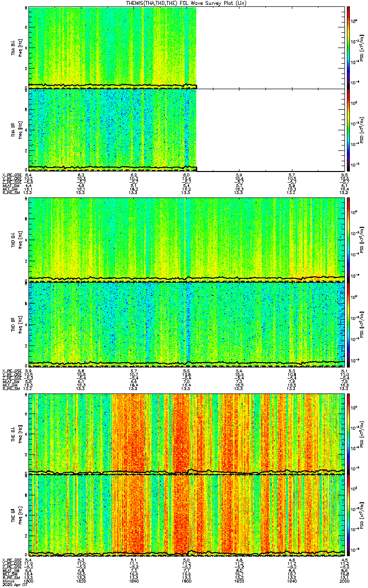Click the PSD color bar beside THE B-perpendicular panel
This screenshot has height=588, width=368.
[x=348, y=434]
